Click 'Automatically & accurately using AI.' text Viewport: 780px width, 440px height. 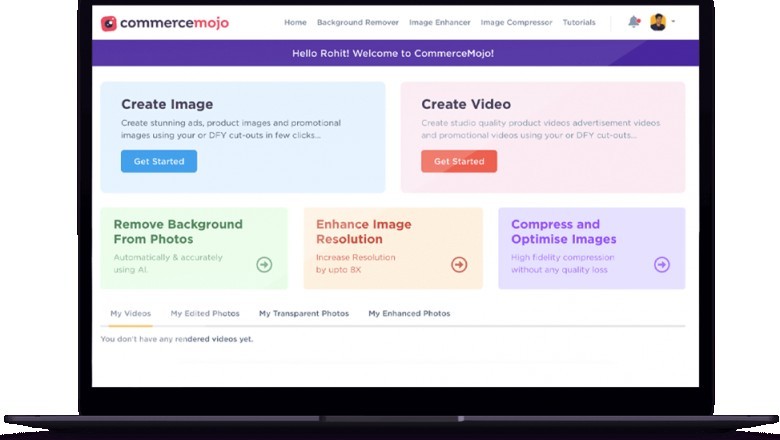[168, 264]
